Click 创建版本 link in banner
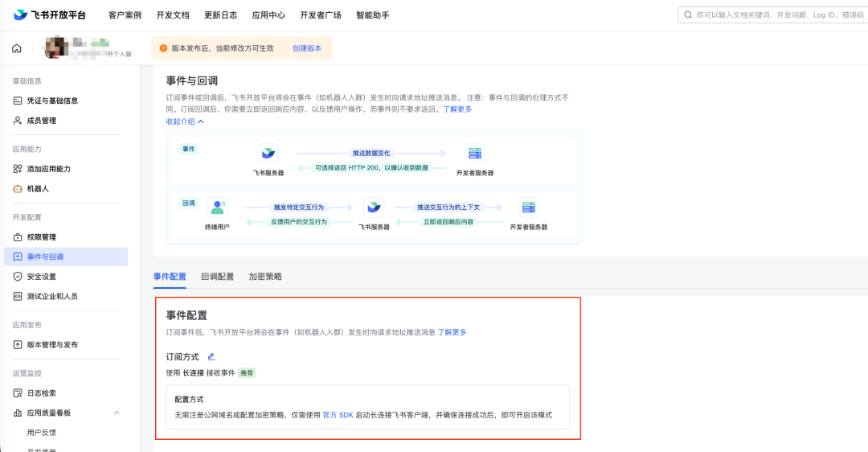The height and width of the screenshot is (452, 868). point(307,48)
